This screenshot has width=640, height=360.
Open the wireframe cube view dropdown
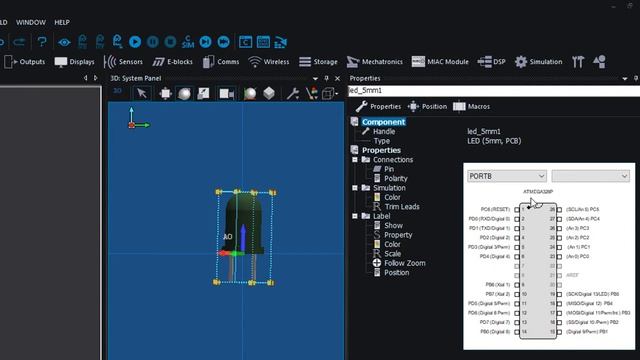click(330, 93)
